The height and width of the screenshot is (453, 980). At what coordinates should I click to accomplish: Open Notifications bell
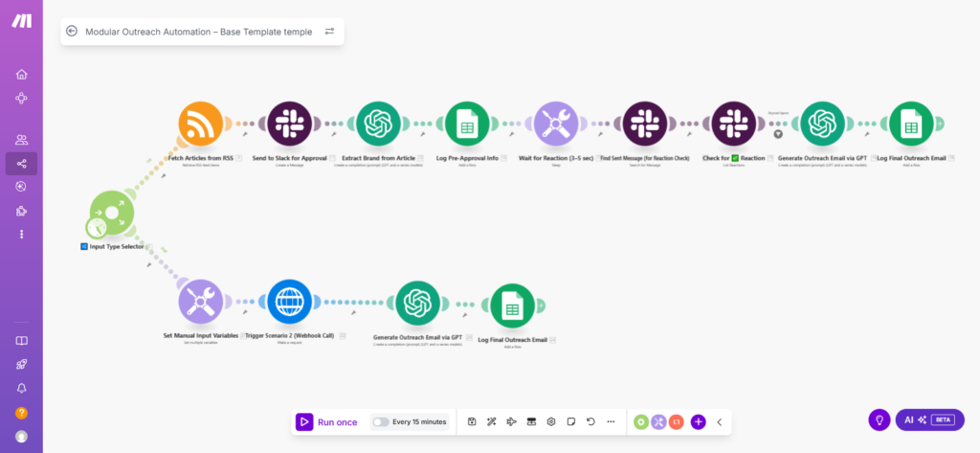pos(21,389)
